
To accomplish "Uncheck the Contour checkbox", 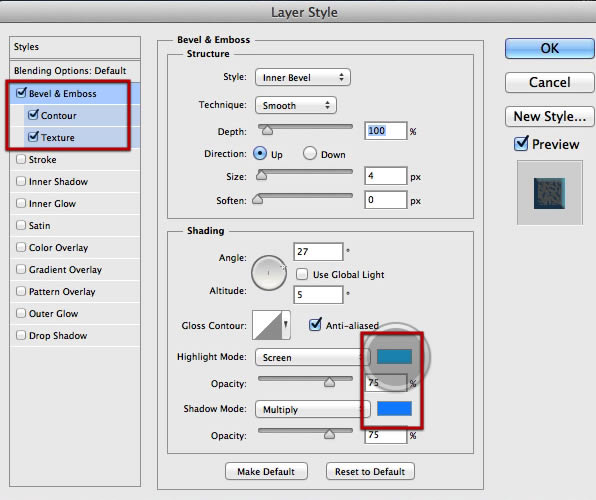I will 33,114.
